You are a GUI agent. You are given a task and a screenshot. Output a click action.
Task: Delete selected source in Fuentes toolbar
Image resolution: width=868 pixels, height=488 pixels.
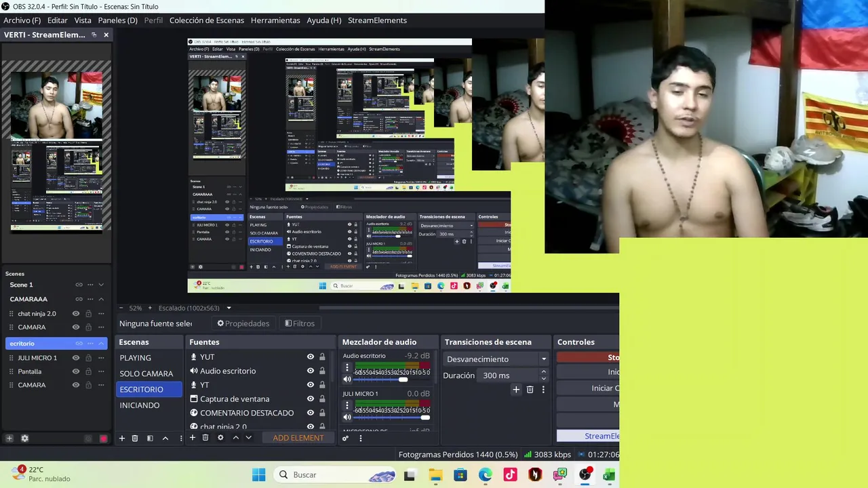tap(205, 438)
